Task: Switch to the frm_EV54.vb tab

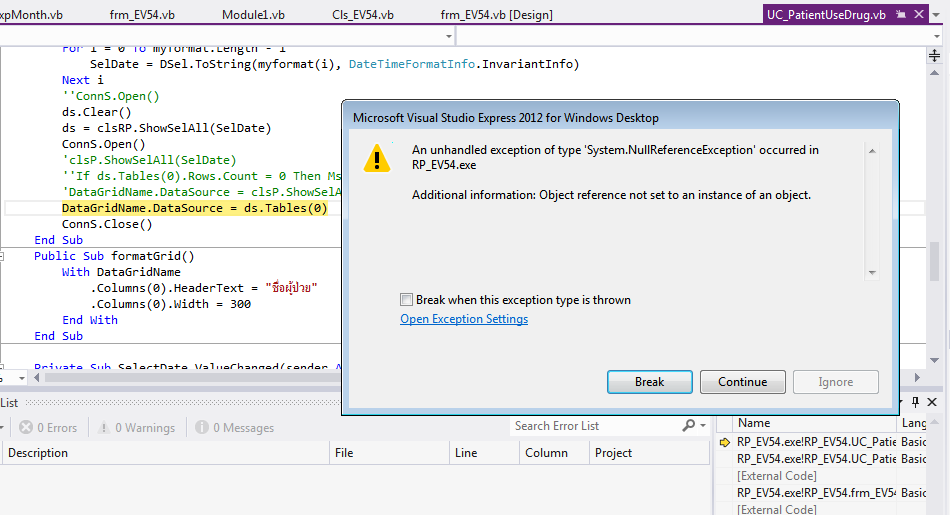Action: pyautogui.click(x=142, y=15)
